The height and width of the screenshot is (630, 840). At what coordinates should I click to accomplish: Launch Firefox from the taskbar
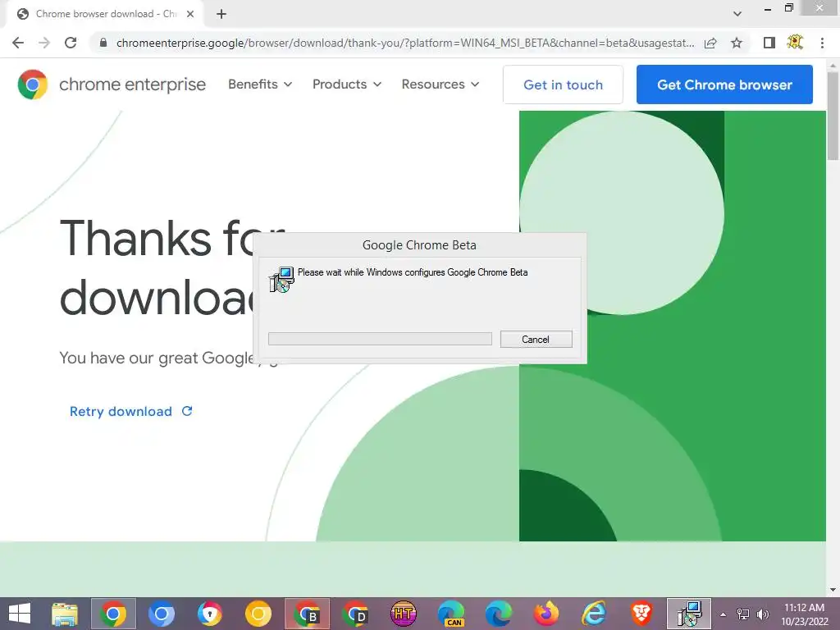coord(546,614)
